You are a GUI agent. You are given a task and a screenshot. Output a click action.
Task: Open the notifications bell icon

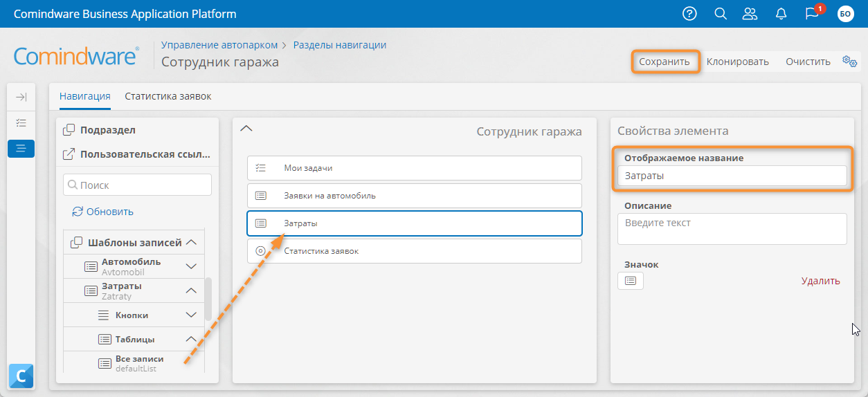pyautogui.click(x=781, y=14)
